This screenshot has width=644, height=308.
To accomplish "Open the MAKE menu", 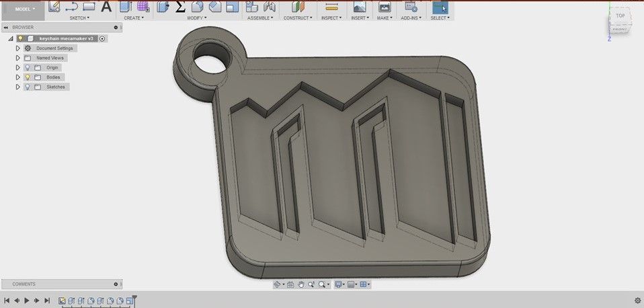I will (x=385, y=18).
